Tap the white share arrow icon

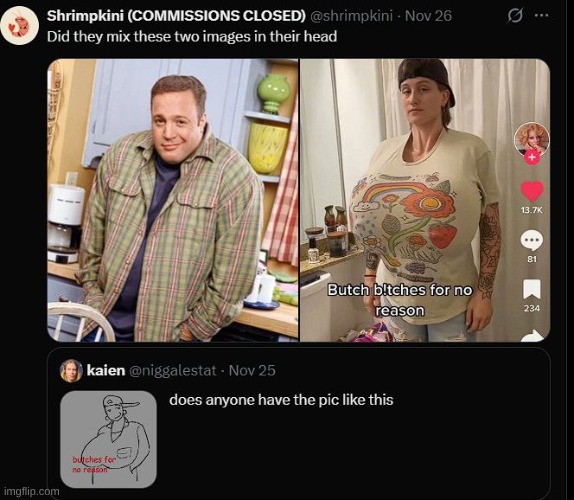pyautogui.click(x=533, y=335)
